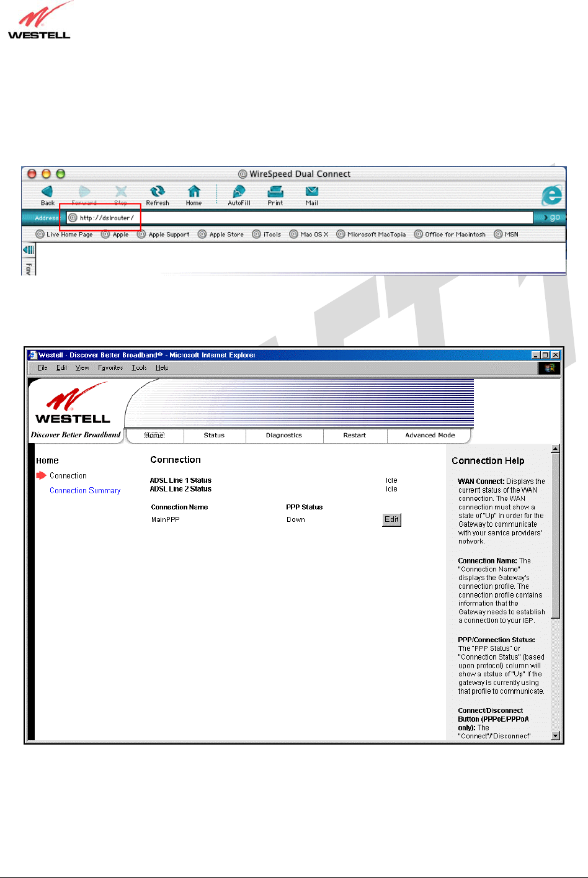588x878 pixels.
Task: Open the Favorites menu in Internet Explorer
Action: click(x=110, y=368)
